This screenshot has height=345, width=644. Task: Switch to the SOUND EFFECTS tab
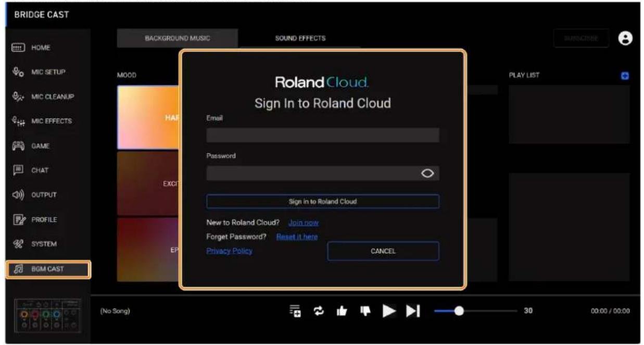300,38
